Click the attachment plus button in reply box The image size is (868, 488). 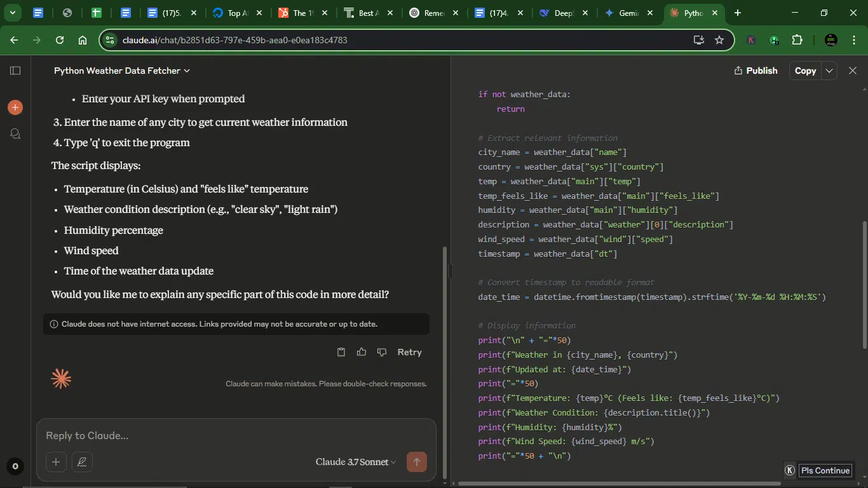click(x=56, y=462)
